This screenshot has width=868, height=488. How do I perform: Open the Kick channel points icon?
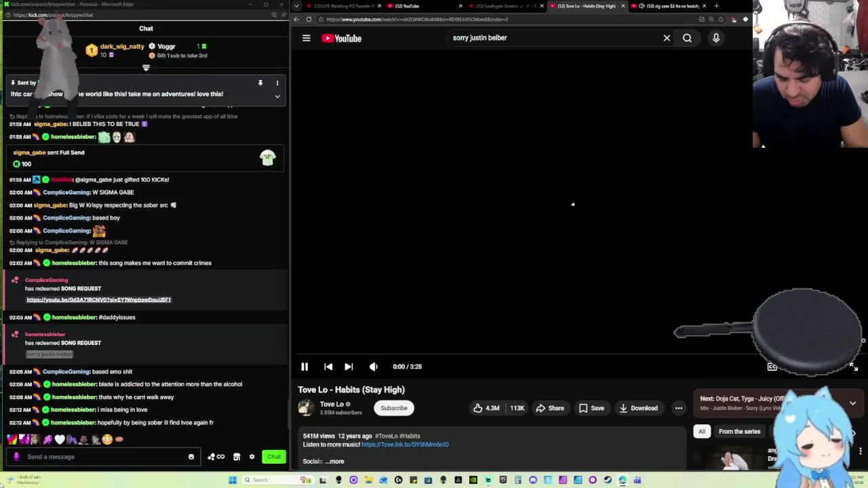[x=216, y=457]
